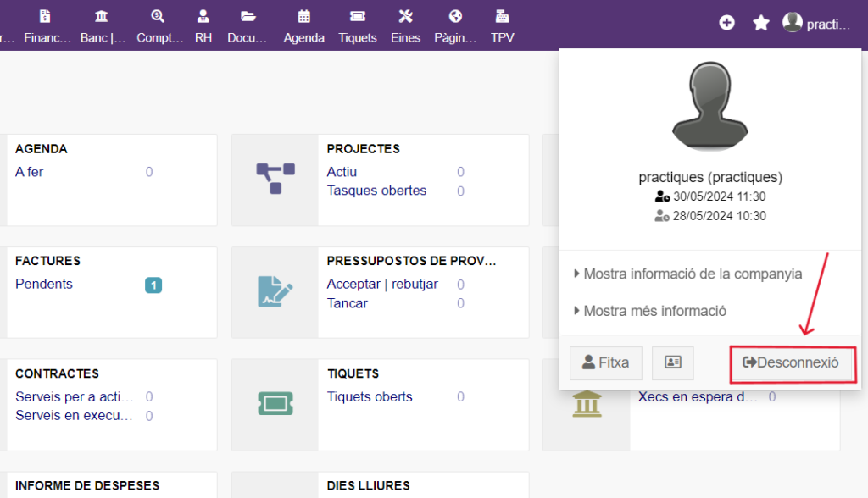868x498 pixels.
Task: Open Serveis per a acti… link
Action: coord(75,396)
